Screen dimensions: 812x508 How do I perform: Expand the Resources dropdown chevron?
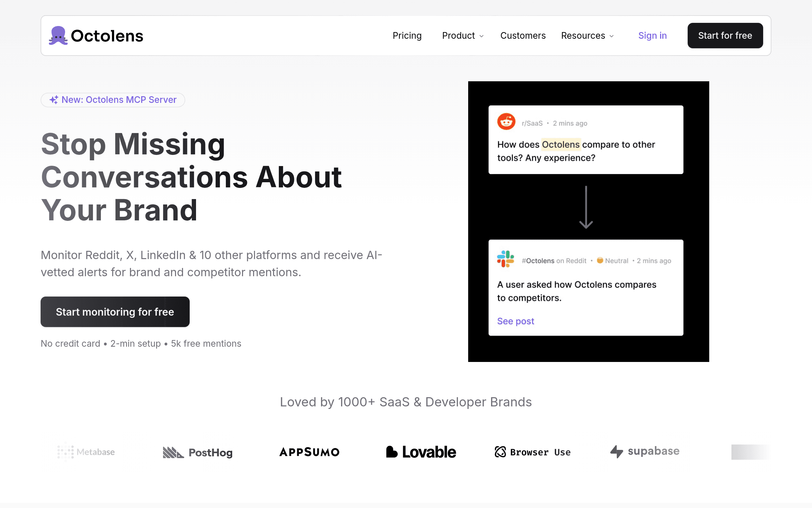tap(611, 36)
